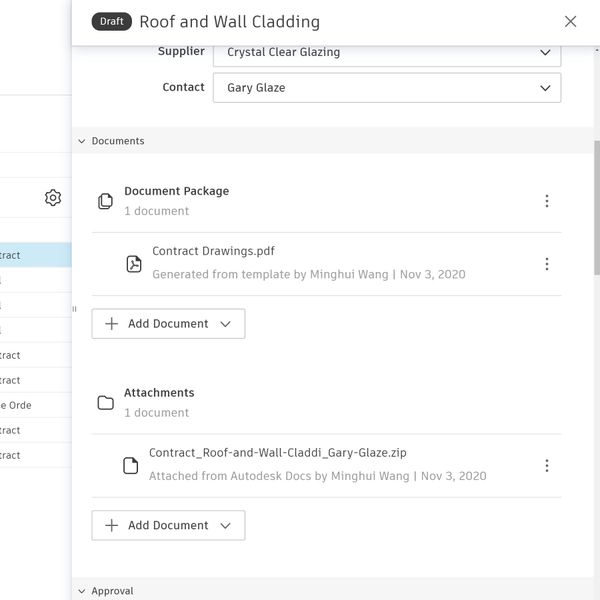Screen dimensions: 600x600
Task: Add Document under Attachments
Action: coord(168,526)
